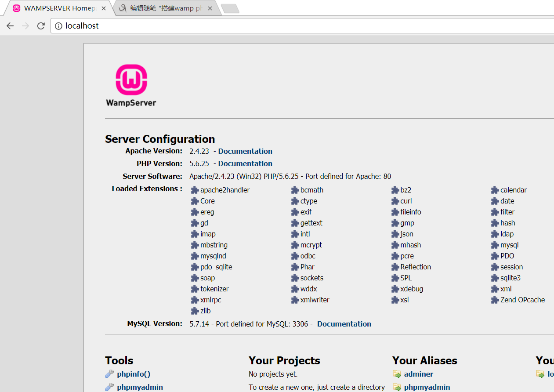Open a new browser tab

230,8
